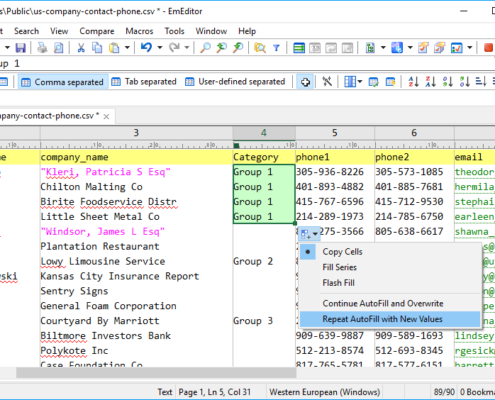The width and height of the screenshot is (495, 400).
Task: Toggle the third wrap mode icon
Action: click(331, 48)
